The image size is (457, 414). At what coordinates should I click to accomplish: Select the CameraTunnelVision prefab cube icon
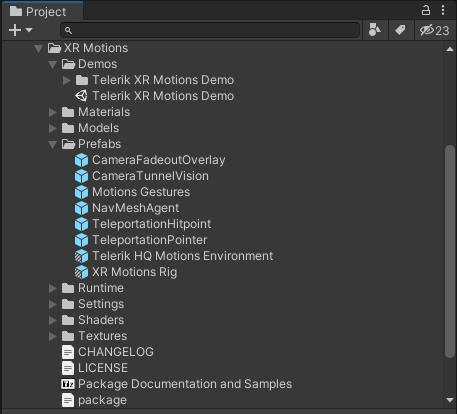click(81, 176)
